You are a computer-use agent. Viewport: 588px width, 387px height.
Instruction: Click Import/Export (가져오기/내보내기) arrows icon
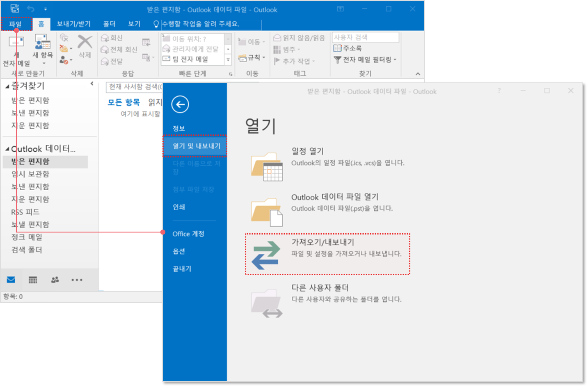tap(265, 255)
